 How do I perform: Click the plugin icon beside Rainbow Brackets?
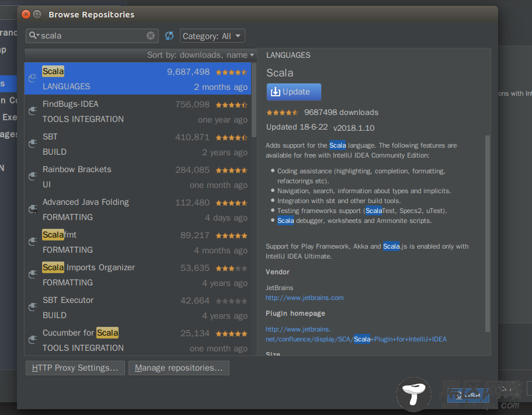pyautogui.click(x=33, y=176)
